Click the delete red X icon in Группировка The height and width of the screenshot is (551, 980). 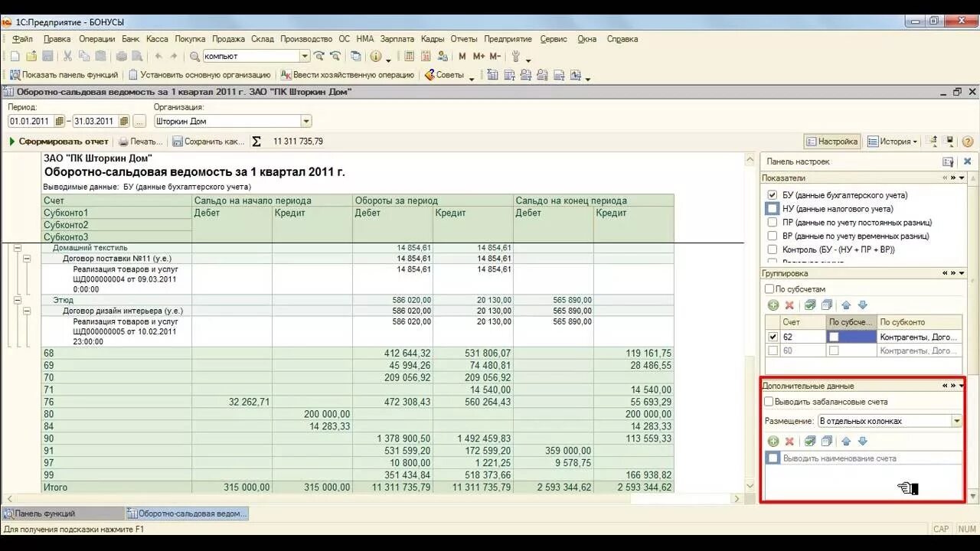[x=789, y=305]
